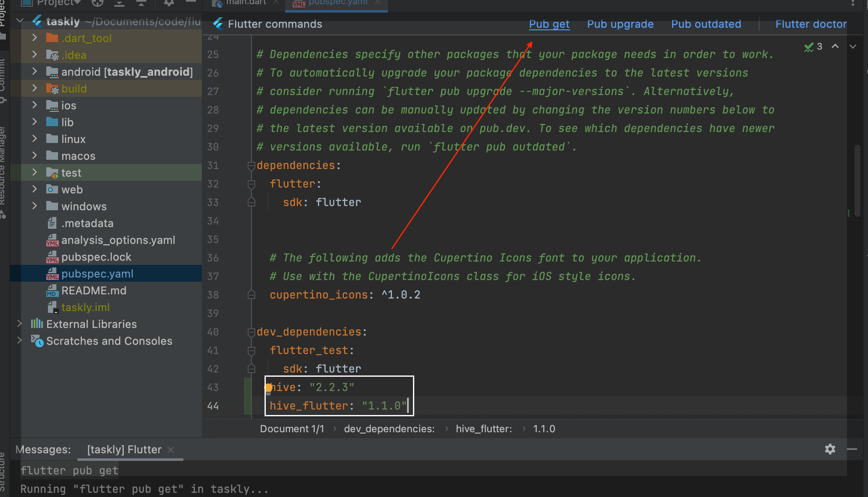Select the [taskly] Flutter messages tab
Image resolution: width=868 pixels, height=497 pixels.
pyautogui.click(x=124, y=449)
